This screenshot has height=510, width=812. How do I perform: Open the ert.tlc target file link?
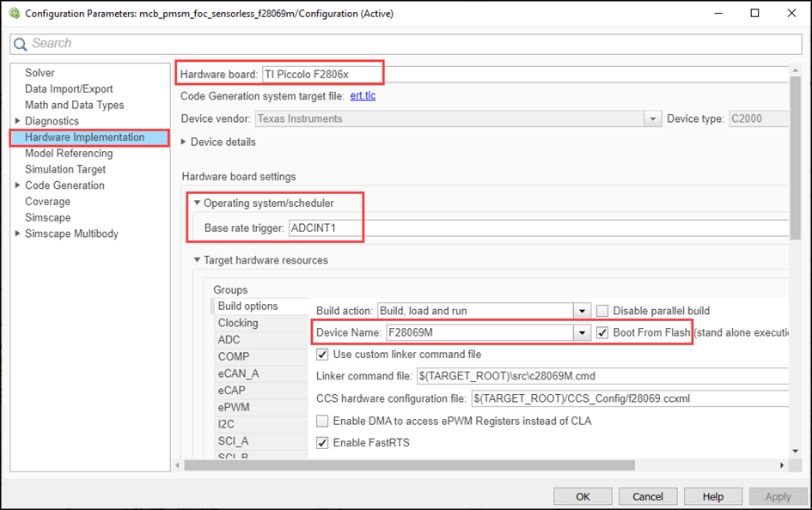pos(363,95)
